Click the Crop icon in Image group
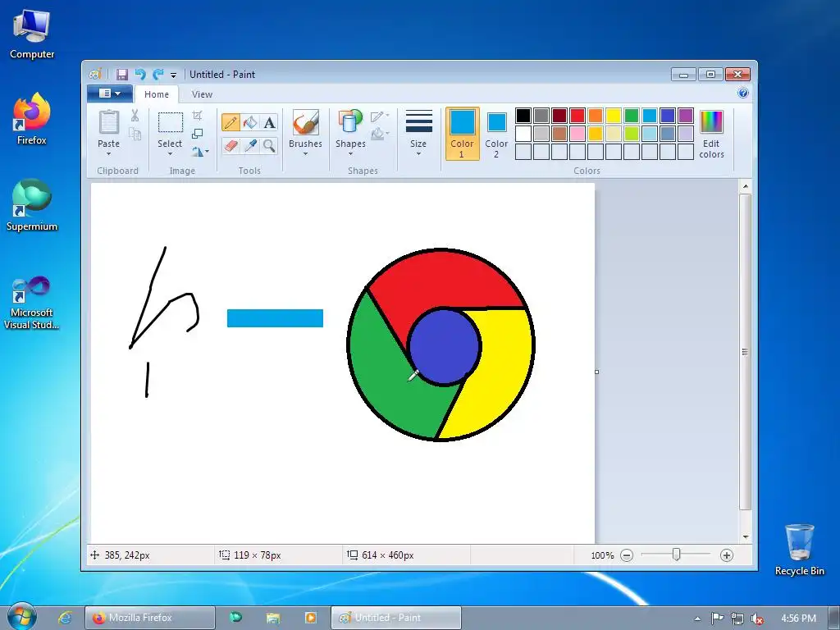Viewport: 840px width, 630px height. tap(198, 115)
